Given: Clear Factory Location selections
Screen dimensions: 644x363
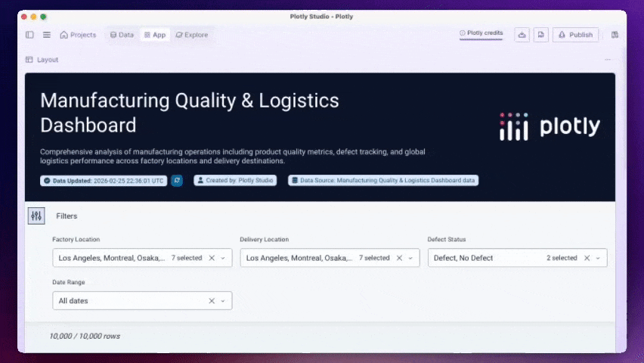Looking at the screenshot, I should pyautogui.click(x=212, y=258).
